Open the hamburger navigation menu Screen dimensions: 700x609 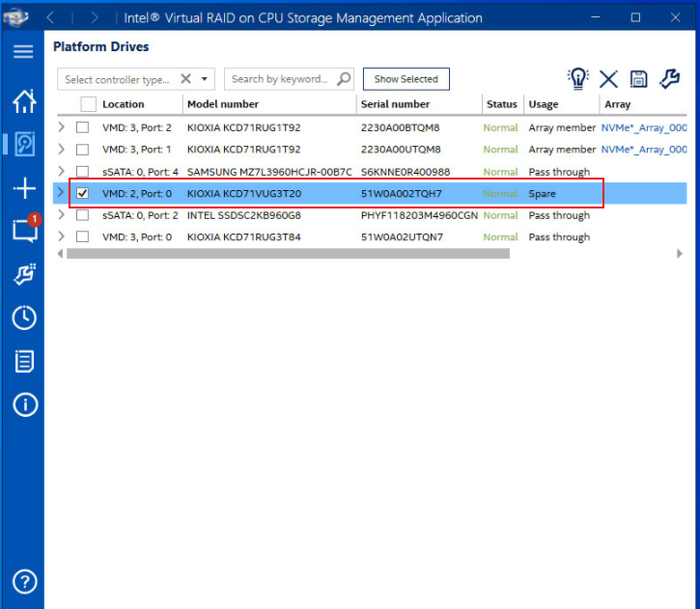pyautogui.click(x=23, y=52)
